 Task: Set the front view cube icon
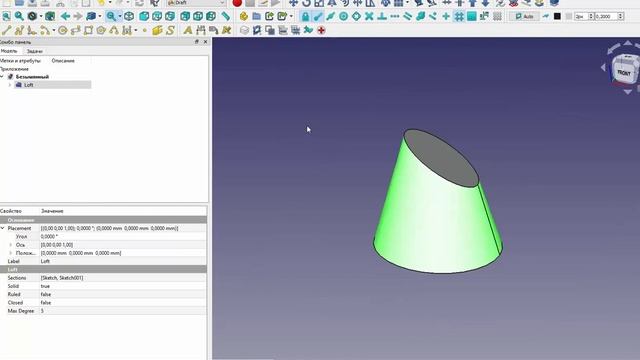tap(144, 16)
